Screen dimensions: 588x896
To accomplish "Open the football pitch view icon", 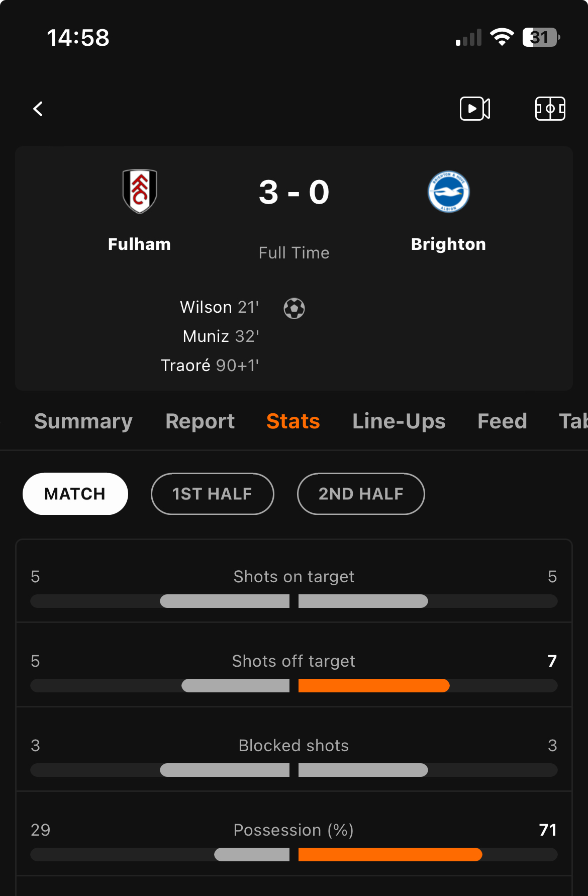I will click(550, 109).
